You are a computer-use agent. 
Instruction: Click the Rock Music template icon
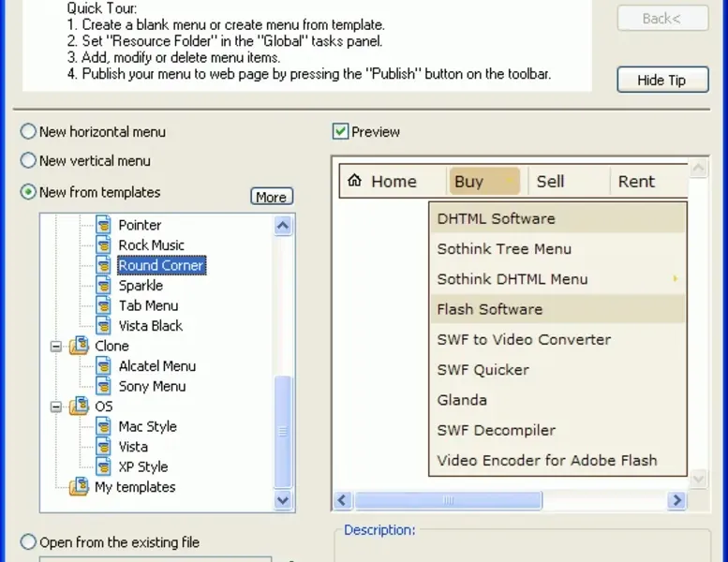tap(104, 245)
